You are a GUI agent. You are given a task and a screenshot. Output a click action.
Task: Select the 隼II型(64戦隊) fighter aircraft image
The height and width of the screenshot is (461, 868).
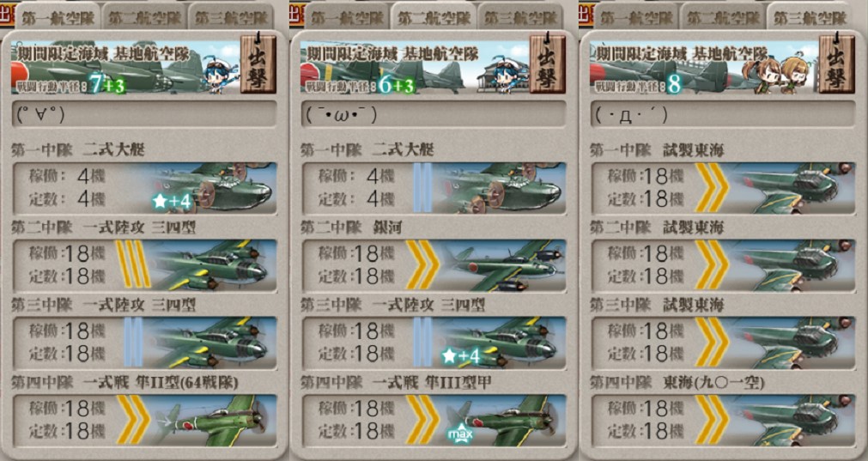[x=213, y=421]
